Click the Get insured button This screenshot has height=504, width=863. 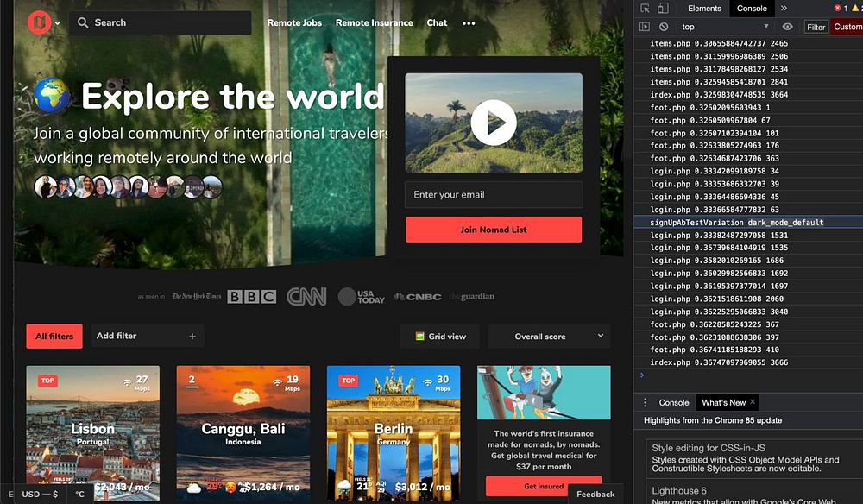point(544,487)
